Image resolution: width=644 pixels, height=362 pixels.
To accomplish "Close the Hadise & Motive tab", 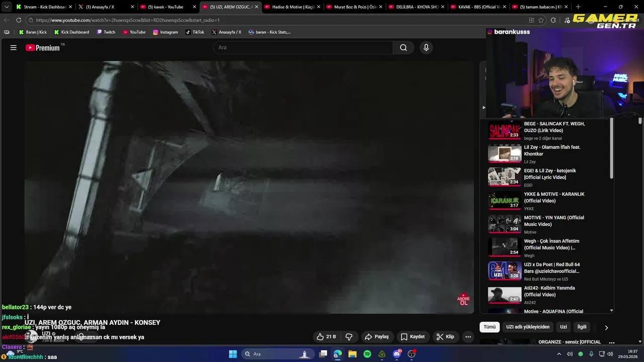I will click(x=318, y=7).
